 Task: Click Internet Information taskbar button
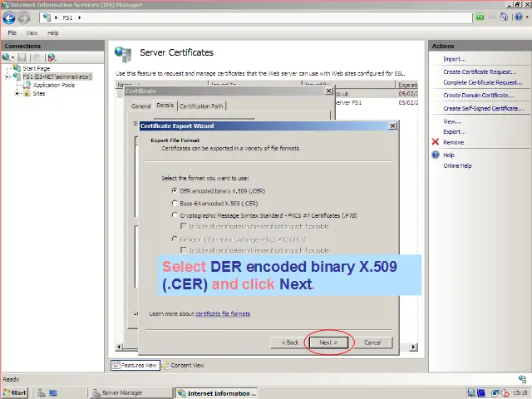pos(216,393)
